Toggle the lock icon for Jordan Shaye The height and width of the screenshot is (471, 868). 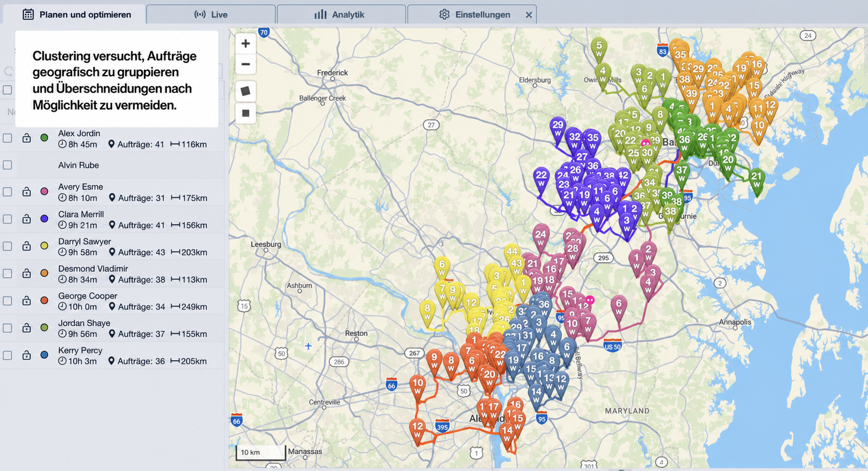pyautogui.click(x=26, y=328)
